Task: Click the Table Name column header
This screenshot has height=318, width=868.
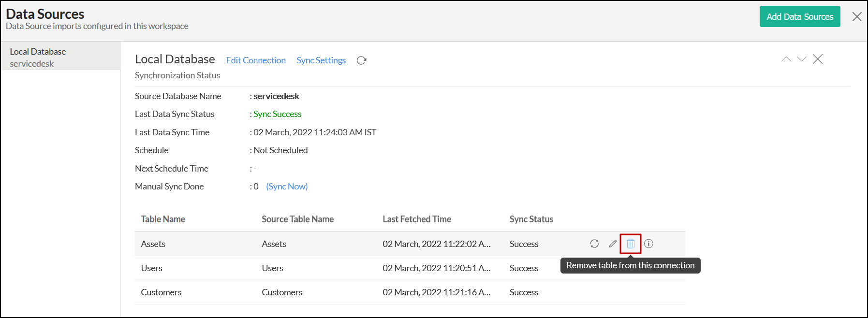Action: coord(163,219)
